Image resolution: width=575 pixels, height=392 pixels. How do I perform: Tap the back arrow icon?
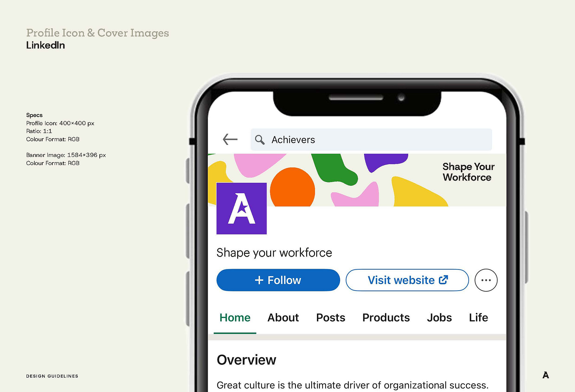[230, 139]
